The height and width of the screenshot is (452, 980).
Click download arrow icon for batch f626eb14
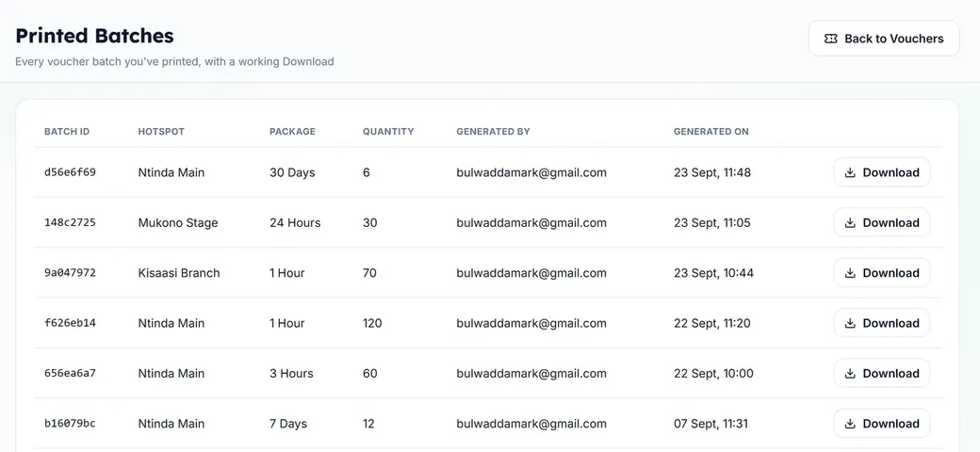850,323
